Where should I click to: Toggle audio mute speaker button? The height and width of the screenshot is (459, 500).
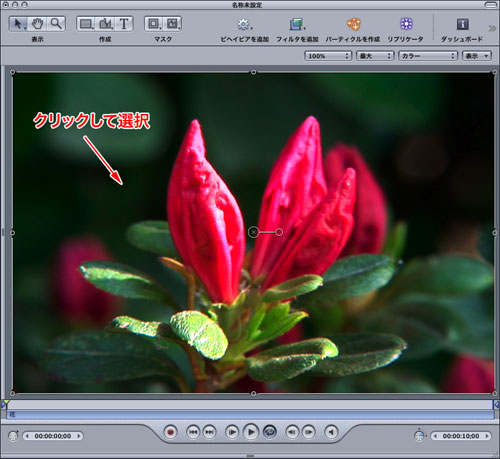tap(331, 432)
